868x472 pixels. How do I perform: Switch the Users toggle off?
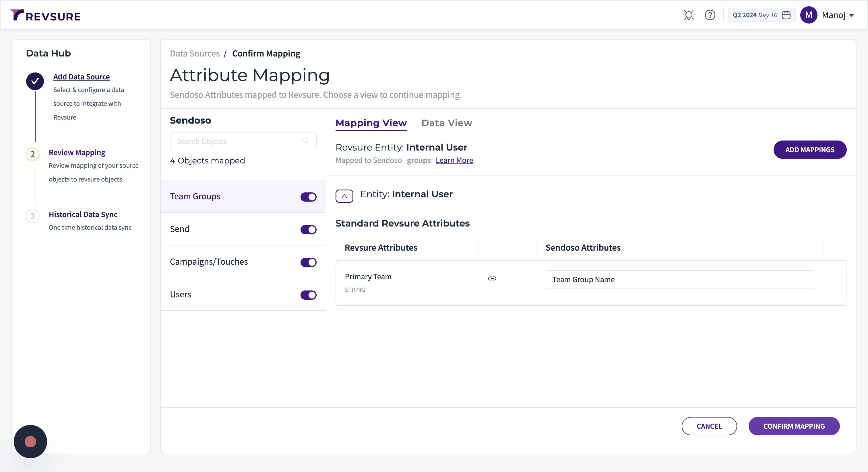click(308, 295)
